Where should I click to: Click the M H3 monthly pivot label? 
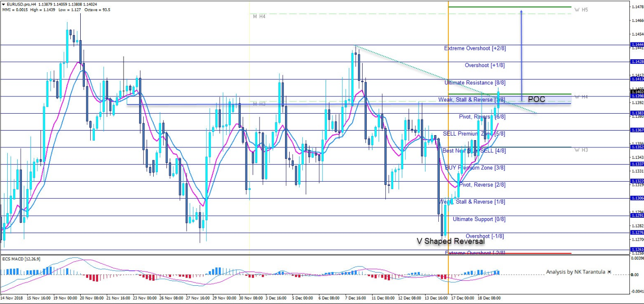pyautogui.click(x=260, y=104)
